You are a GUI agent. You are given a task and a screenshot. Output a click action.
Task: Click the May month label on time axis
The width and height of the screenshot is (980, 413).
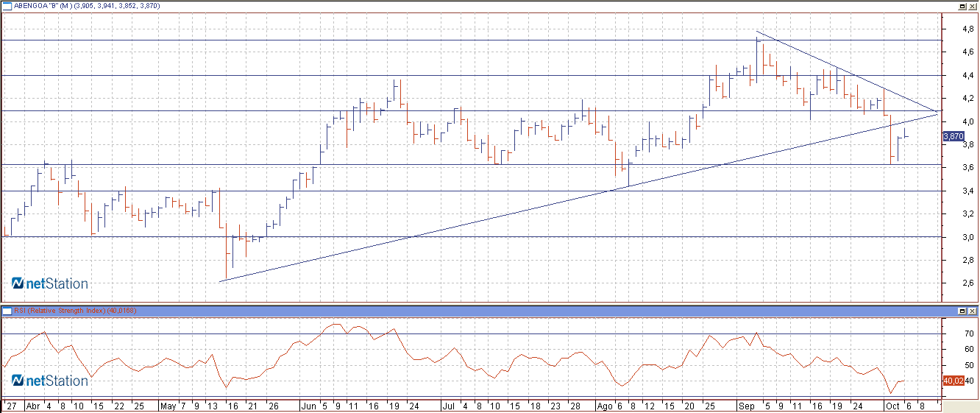coord(168,406)
